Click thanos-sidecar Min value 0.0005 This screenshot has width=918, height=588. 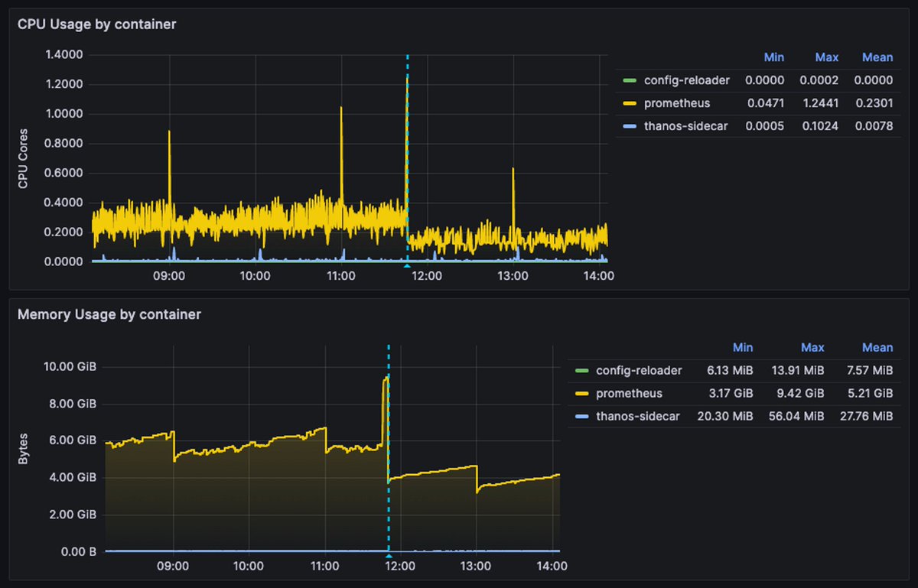(765, 126)
